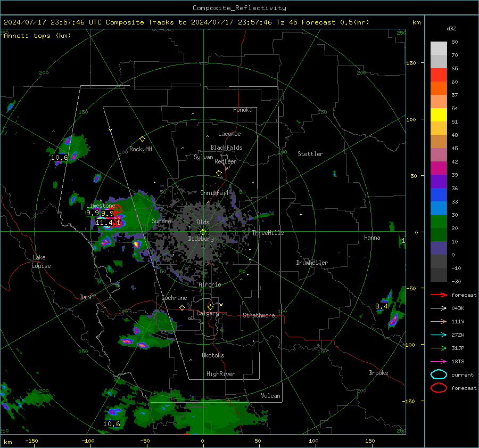Click the Ponoka town label

243,110
